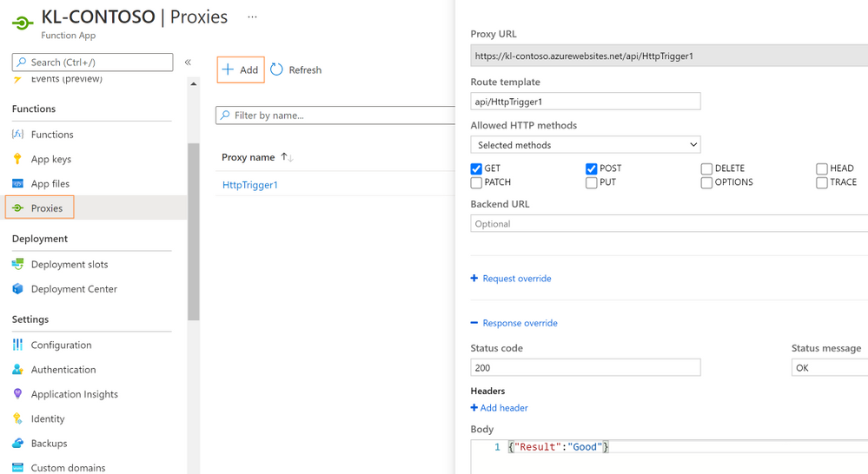Open Application Insights in sidebar
This screenshot has height=474, width=868.
tap(74, 394)
